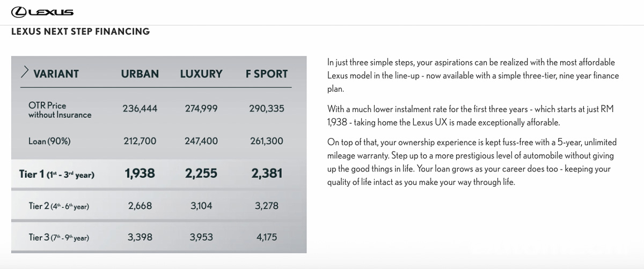The height and width of the screenshot is (269, 644).
Task: Select the URBAN variant column header
Action: point(140,74)
